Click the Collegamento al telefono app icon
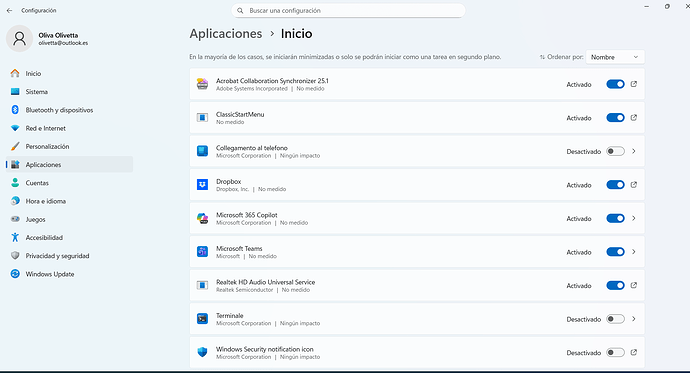This screenshot has height=373, width=690. pyautogui.click(x=202, y=151)
